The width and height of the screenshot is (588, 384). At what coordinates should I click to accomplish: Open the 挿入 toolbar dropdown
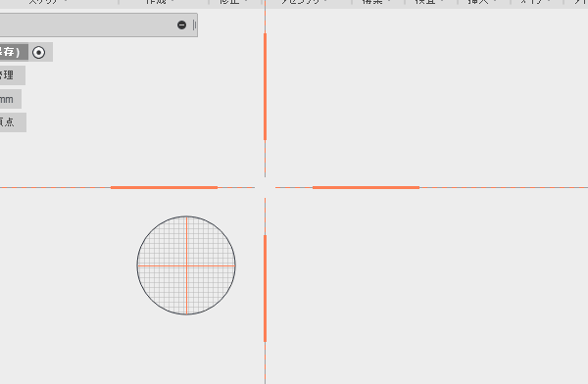pos(482,2)
